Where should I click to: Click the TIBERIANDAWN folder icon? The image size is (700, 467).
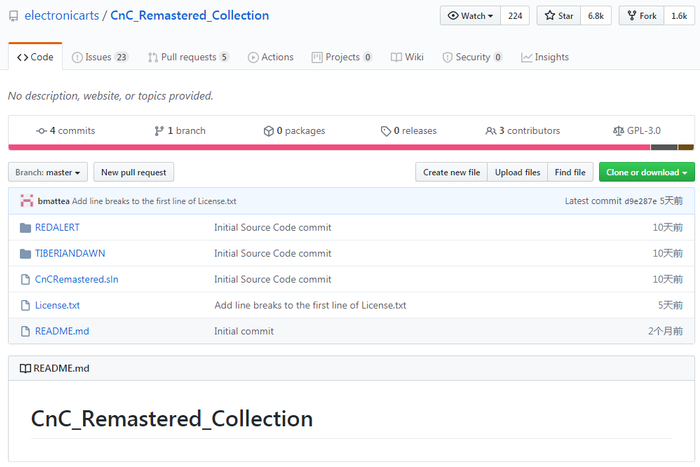pos(25,253)
